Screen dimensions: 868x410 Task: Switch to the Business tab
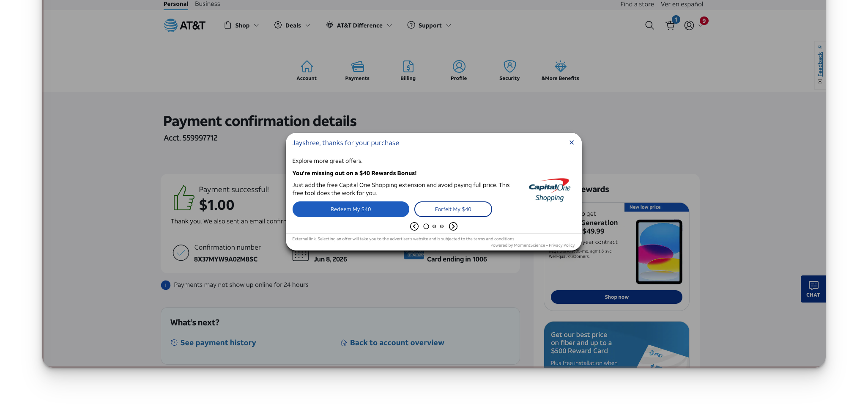207,4
